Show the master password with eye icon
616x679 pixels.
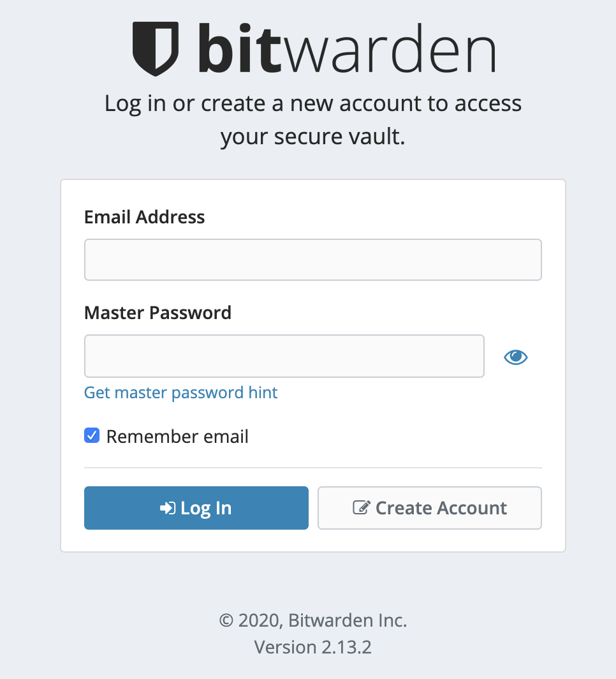coord(515,357)
